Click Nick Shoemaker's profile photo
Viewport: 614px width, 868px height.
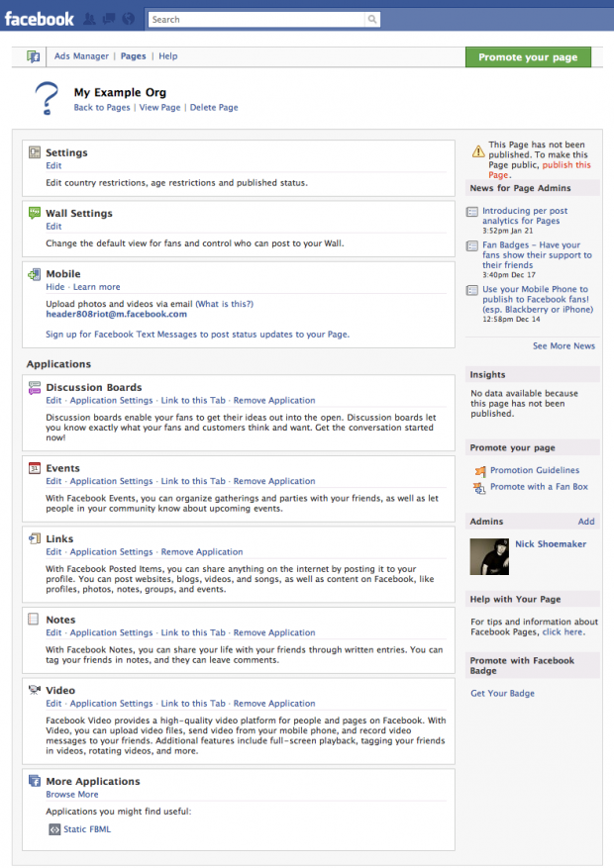pyautogui.click(x=489, y=556)
